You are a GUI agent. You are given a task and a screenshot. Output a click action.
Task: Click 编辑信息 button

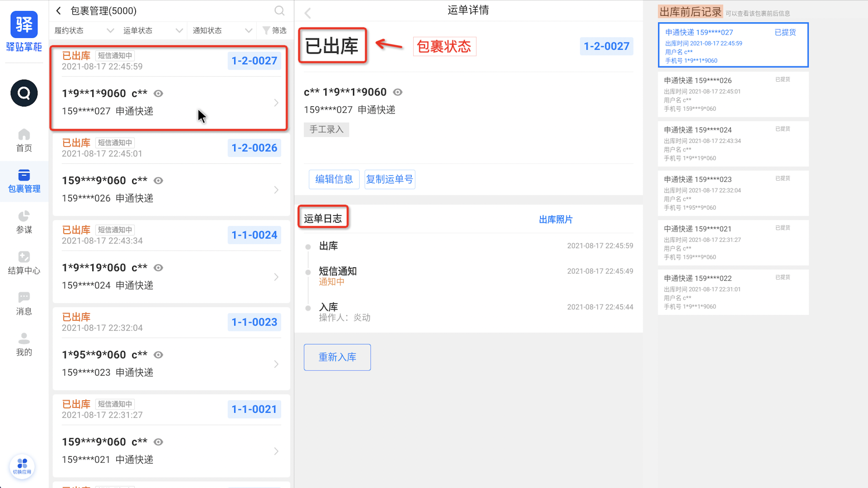(334, 179)
